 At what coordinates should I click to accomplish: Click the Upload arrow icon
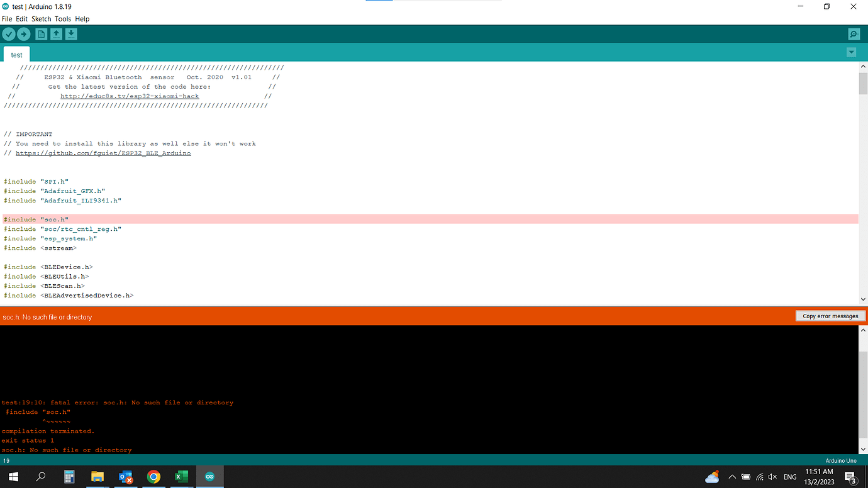pyautogui.click(x=23, y=34)
